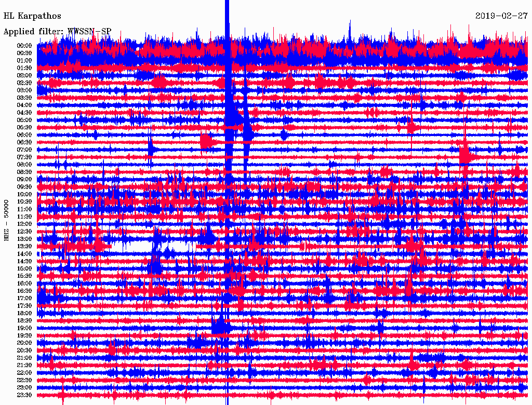Viewport: 532px width, 405px height.
Task: Select the 14:30 time label
Action: coord(24,261)
